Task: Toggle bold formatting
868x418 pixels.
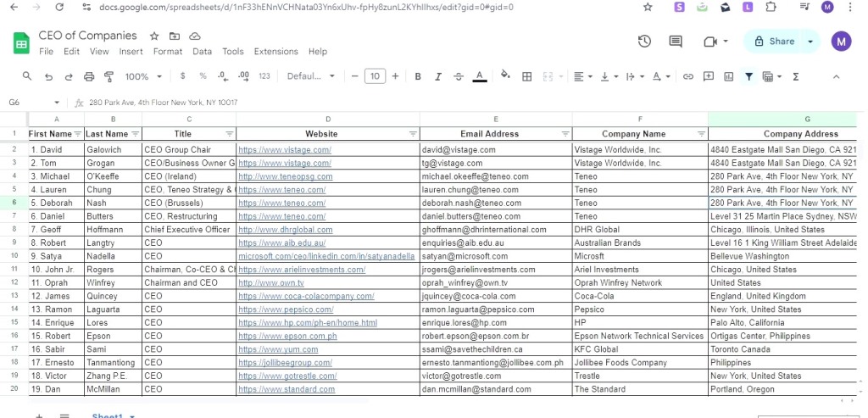Action: (x=418, y=76)
